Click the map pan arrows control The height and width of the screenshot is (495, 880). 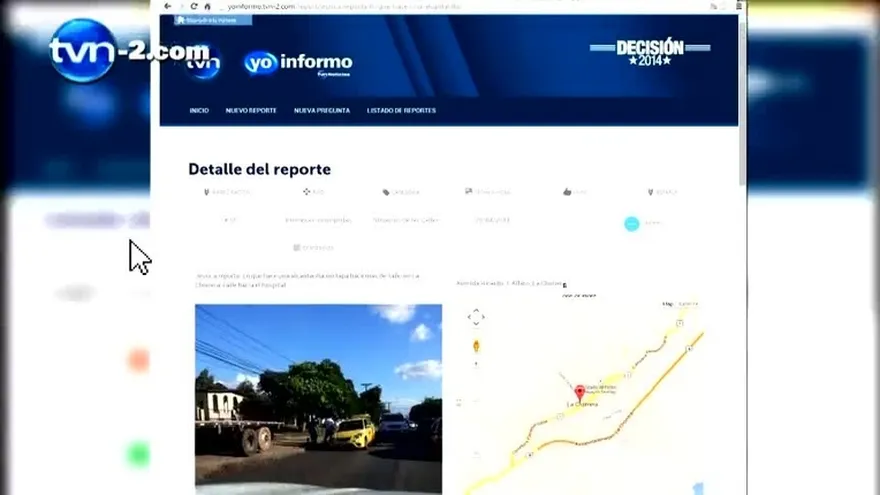coord(476,317)
